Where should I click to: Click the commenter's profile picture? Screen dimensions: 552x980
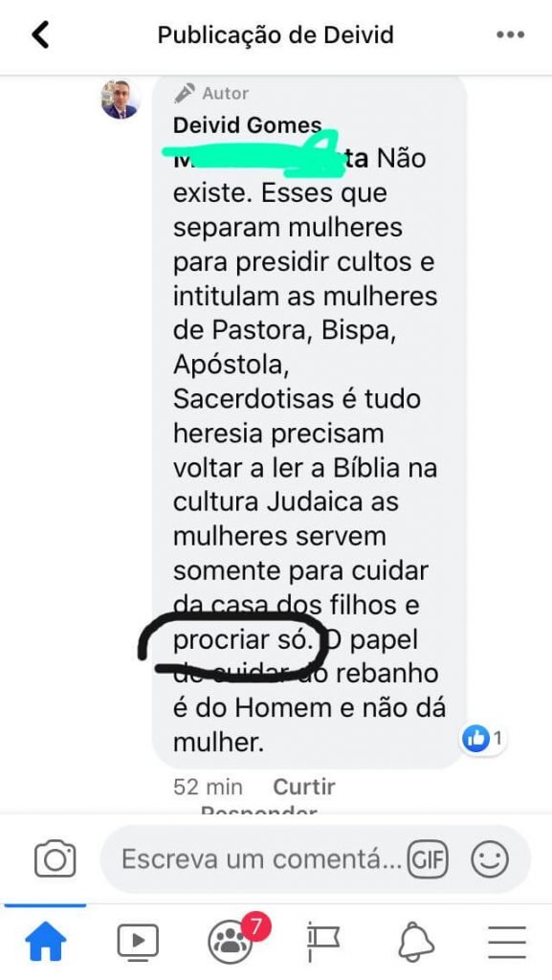pos(120,99)
